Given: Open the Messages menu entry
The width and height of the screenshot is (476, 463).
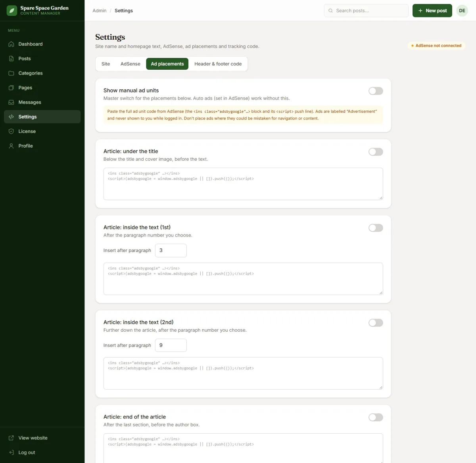Looking at the screenshot, I should click(42, 102).
